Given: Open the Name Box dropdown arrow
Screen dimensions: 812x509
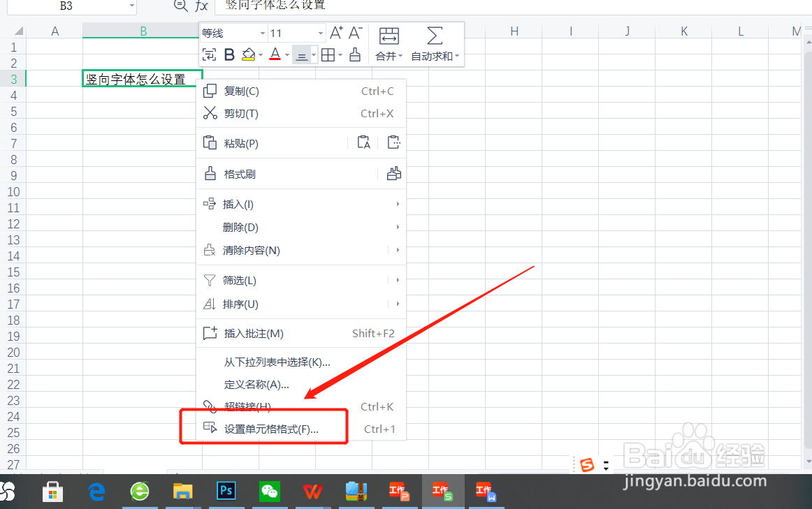Looking at the screenshot, I should point(132,6).
